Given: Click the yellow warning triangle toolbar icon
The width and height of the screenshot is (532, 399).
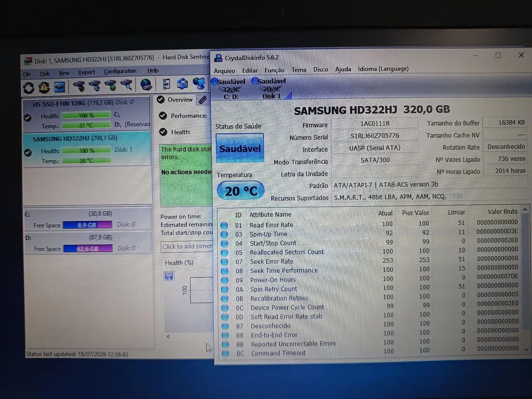Looking at the screenshot, I should click(44, 87).
